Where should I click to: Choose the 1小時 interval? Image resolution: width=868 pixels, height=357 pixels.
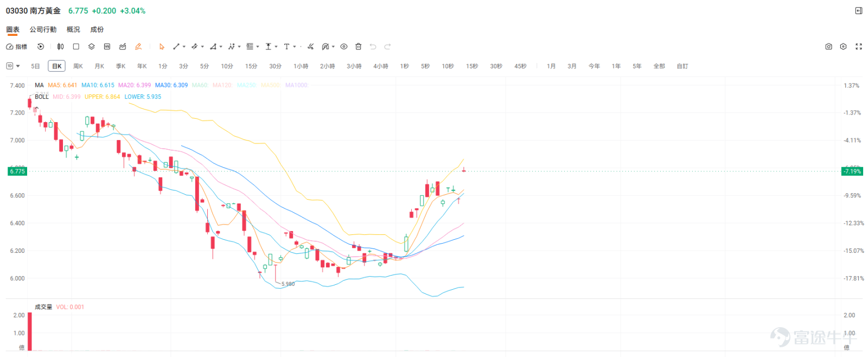pos(301,66)
